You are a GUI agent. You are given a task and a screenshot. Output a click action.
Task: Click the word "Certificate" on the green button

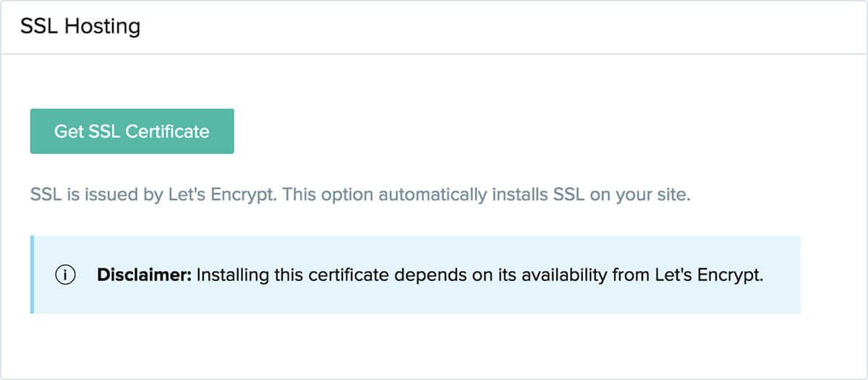click(167, 131)
